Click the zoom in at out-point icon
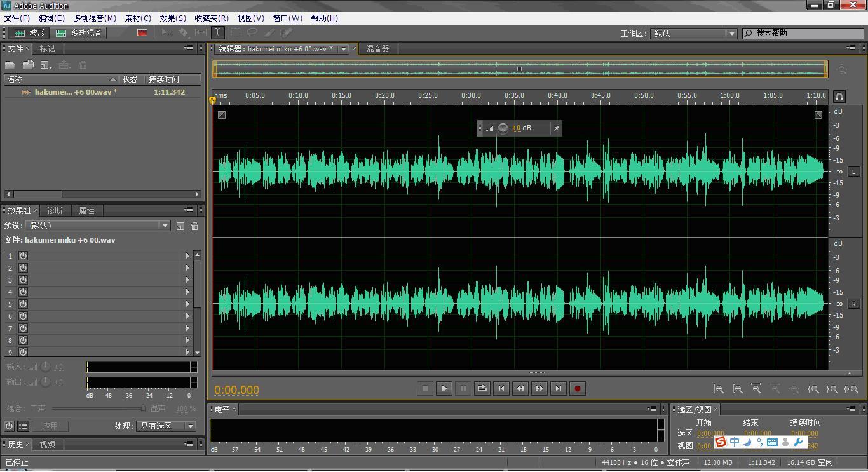 click(832, 389)
